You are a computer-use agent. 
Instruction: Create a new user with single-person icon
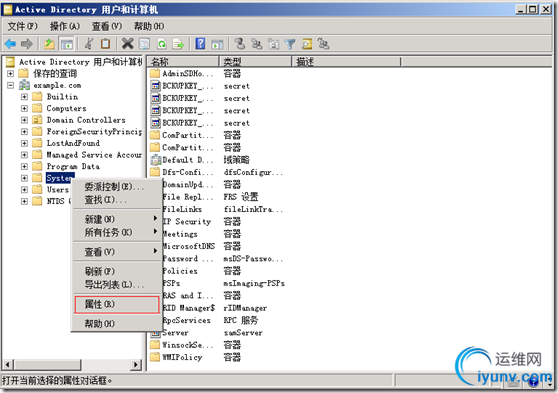tap(240, 44)
